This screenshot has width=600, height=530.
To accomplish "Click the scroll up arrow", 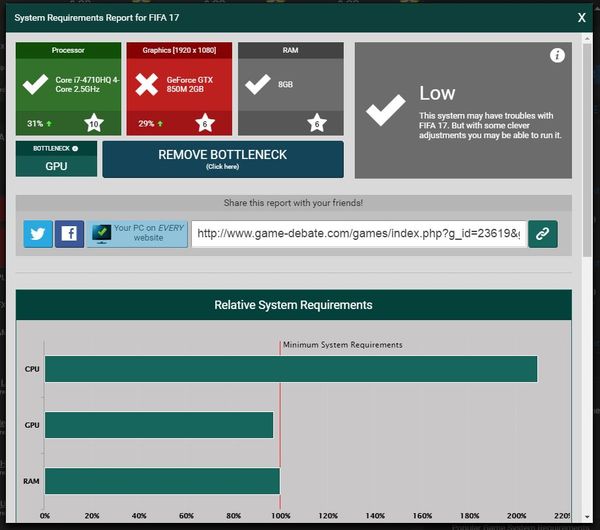I will click(587, 38).
